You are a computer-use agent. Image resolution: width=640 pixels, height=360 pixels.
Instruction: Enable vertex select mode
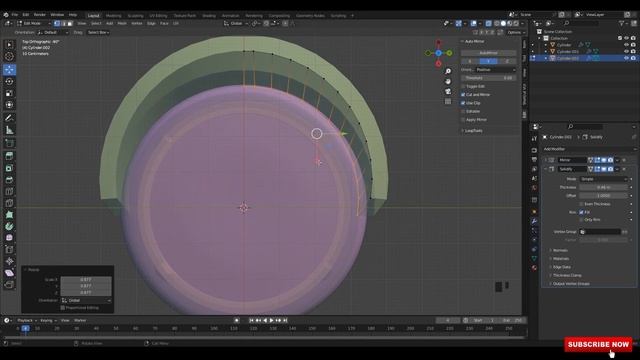[57, 23]
